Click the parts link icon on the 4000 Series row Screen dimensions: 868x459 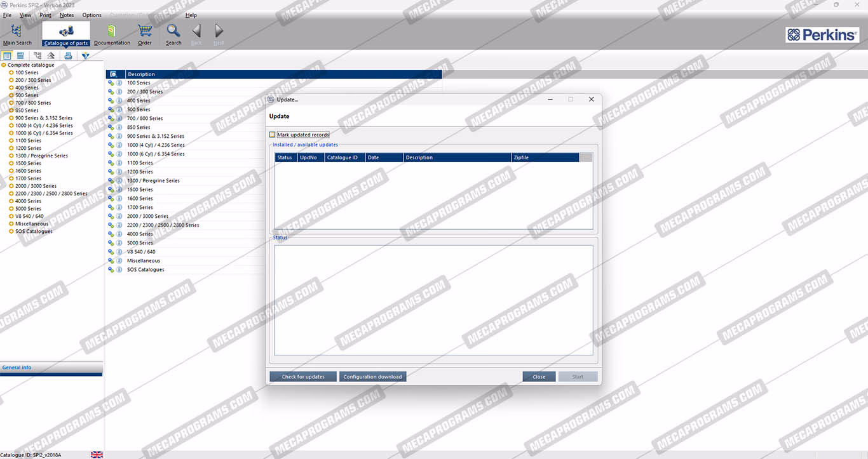point(111,234)
